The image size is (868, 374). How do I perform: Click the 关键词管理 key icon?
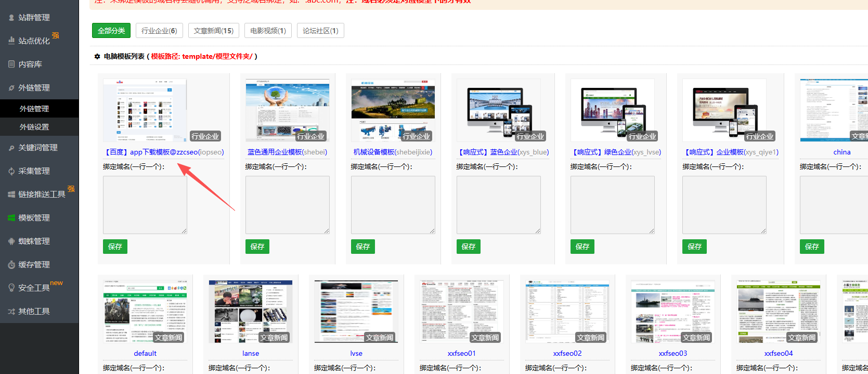click(11, 148)
